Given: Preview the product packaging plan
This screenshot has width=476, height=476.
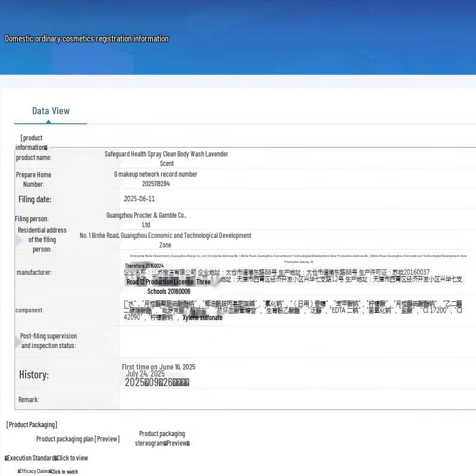Looking at the screenshot, I should click(77, 439).
